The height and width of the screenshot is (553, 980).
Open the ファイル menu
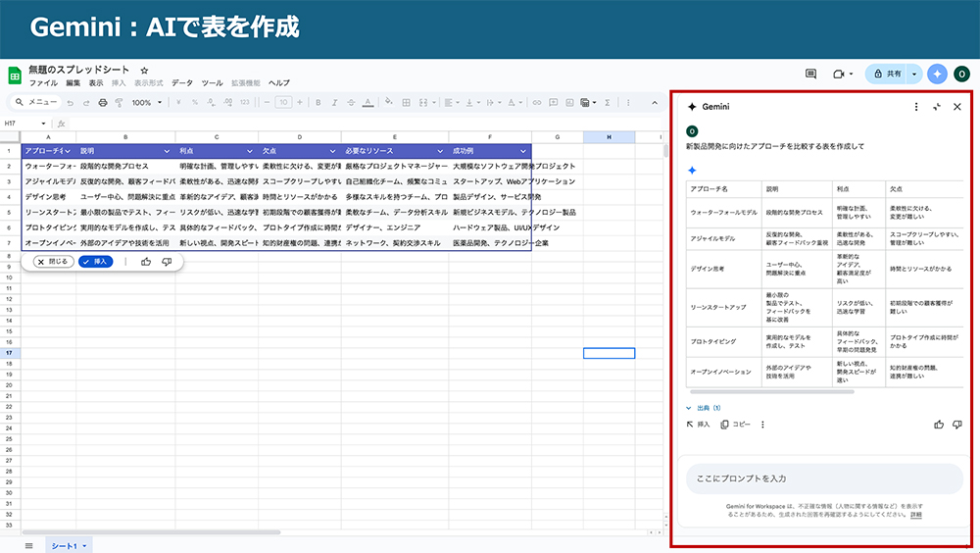43,83
